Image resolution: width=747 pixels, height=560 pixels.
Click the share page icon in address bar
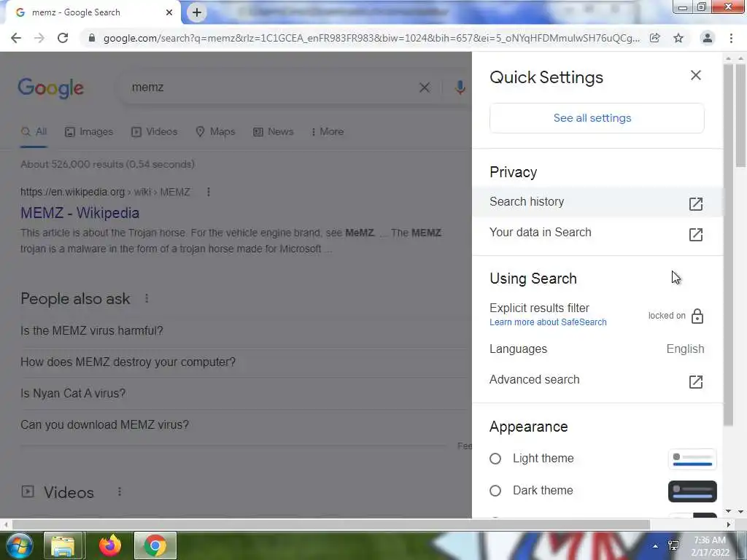(x=654, y=38)
